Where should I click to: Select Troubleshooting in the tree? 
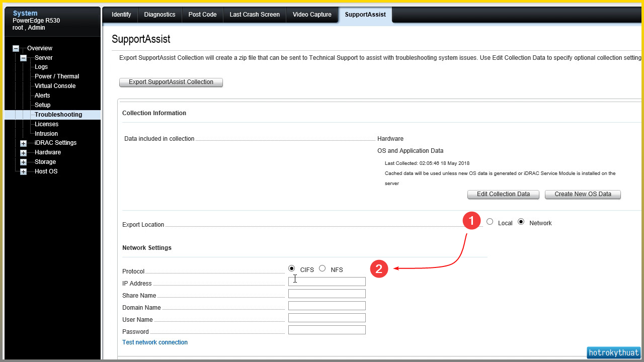58,115
